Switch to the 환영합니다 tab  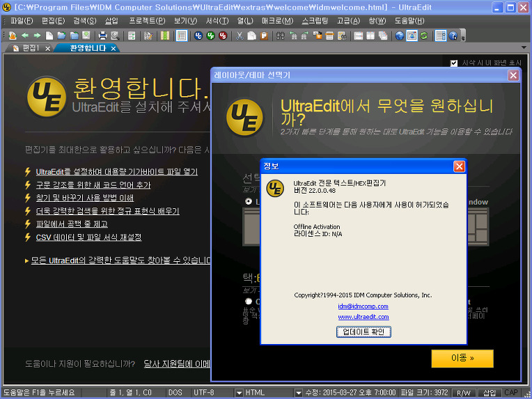tap(88, 48)
